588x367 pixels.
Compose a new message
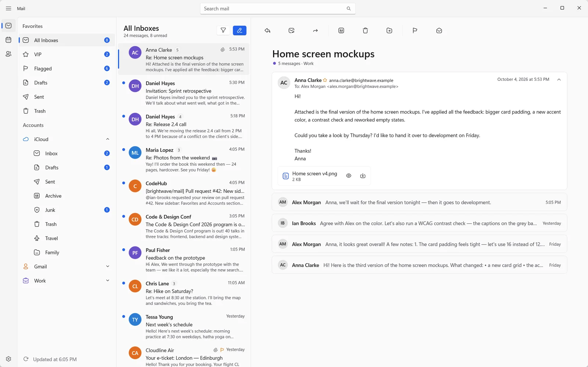tap(240, 30)
